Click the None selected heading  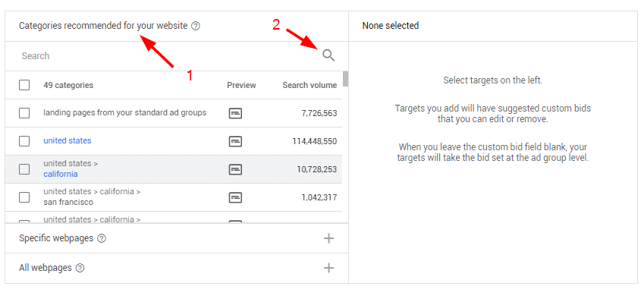click(x=391, y=26)
